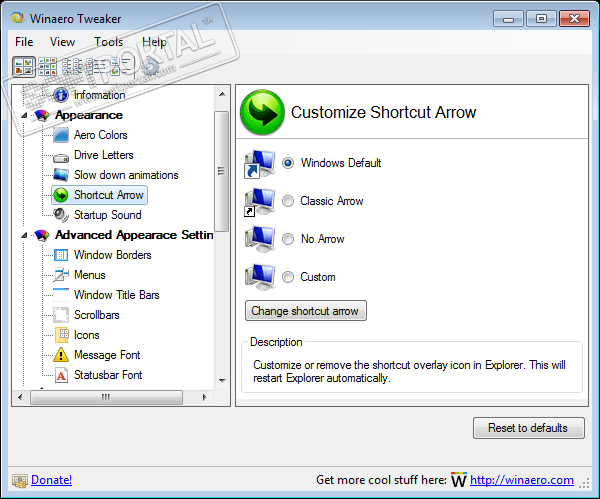The width and height of the screenshot is (600, 499).
Task: Collapse the Appearance tree node
Action: [x=24, y=115]
